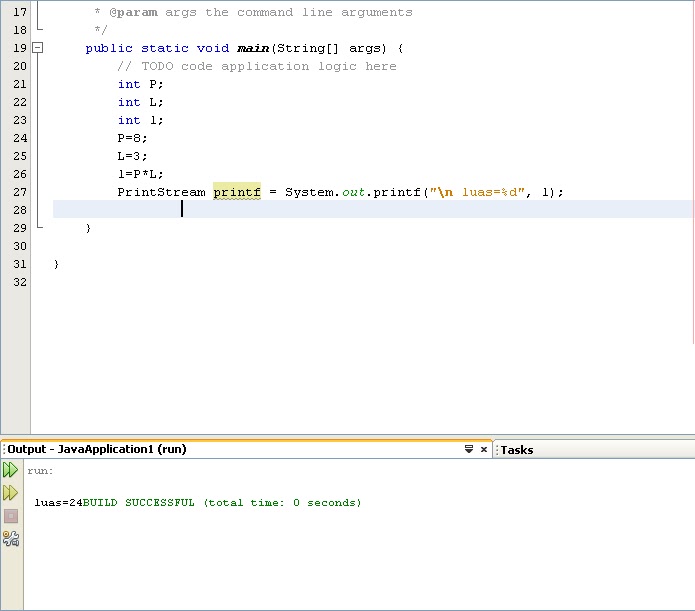
Task: Click the second yellow-green re-run icon
Action: click(10, 493)
